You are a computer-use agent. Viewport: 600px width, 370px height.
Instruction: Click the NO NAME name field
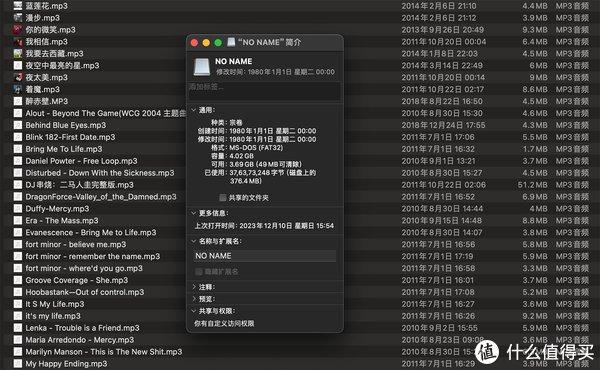(264, 256)
